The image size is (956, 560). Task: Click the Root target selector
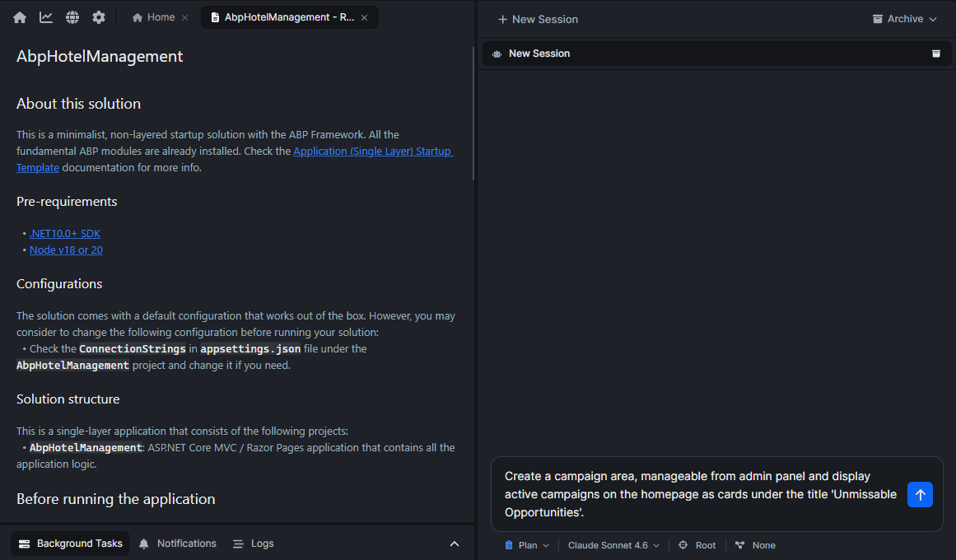(697, 545)
